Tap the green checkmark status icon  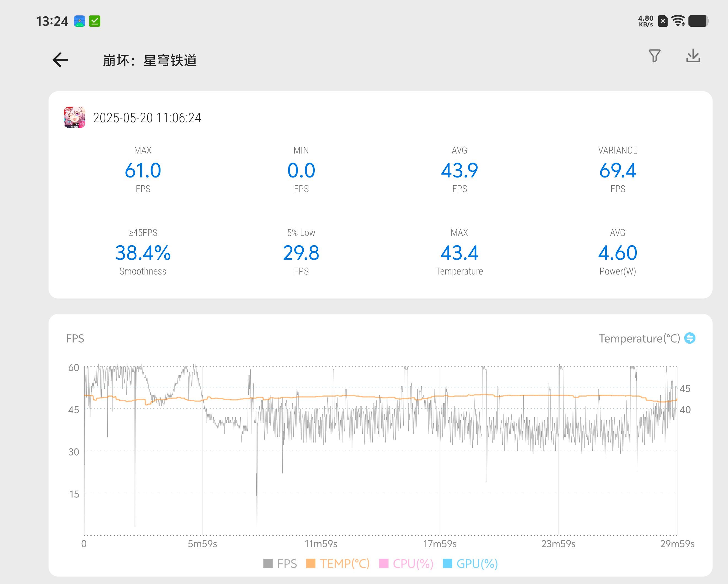pos(95,21)
